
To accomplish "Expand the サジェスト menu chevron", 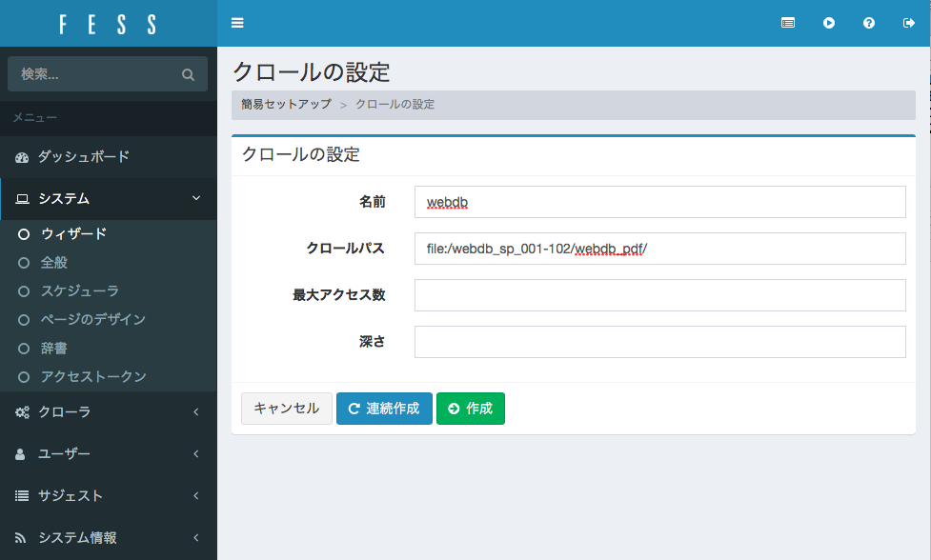I will pyautogui.click(x=196, y=495).
